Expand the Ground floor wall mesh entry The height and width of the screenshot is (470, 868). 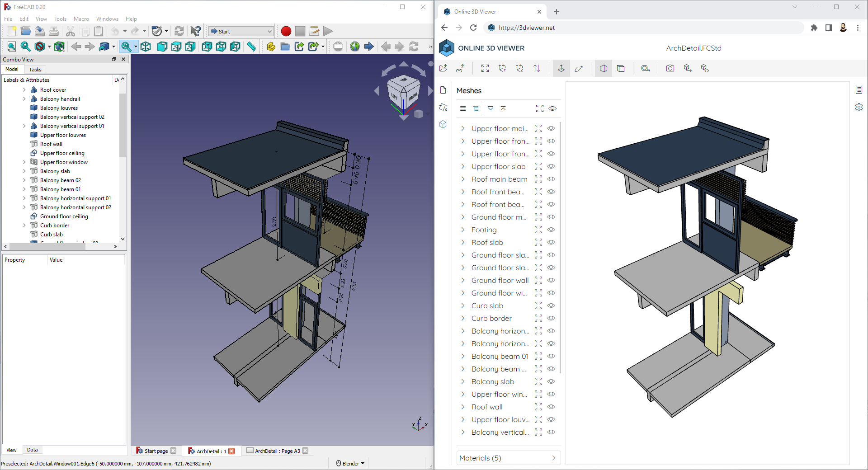(462, 280)
